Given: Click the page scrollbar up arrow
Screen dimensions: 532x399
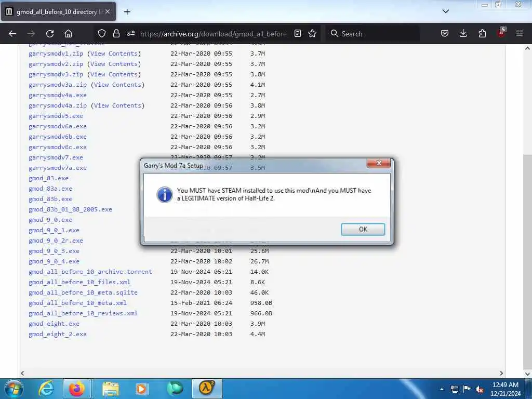Looking at the screenshot, I should [528, 48].
